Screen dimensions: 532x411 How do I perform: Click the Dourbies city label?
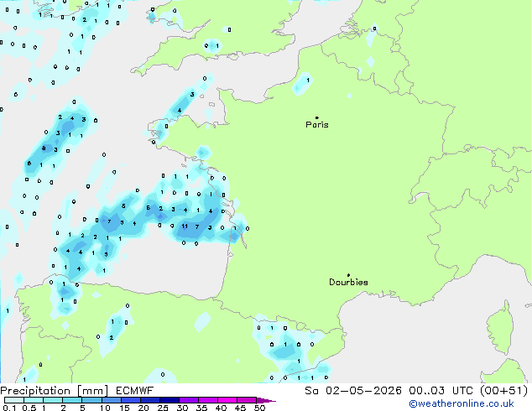(348, 282)
